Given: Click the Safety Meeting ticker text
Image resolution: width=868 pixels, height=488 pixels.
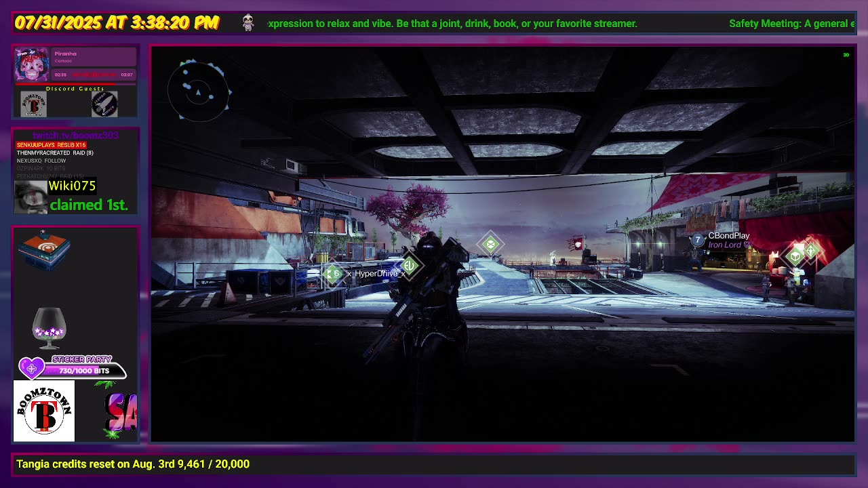Looking at the screenshot, I should (x=791, y=24).
